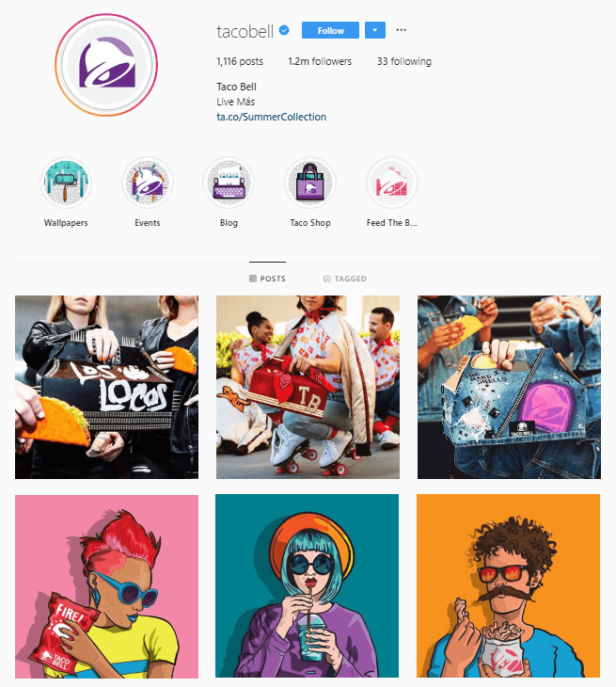Open the Wallpapers story highlight
This screenshot has width=616, height=687.
coord(66,183)
